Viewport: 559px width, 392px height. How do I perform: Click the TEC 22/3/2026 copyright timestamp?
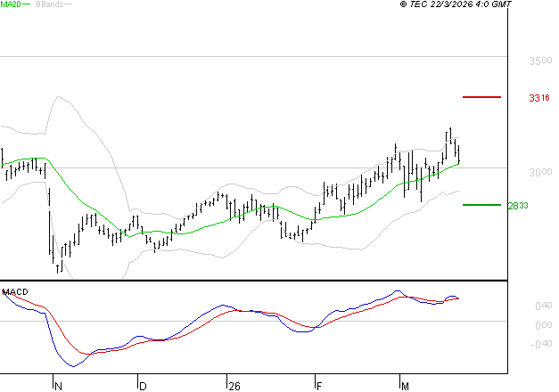[x=456, y=4]
